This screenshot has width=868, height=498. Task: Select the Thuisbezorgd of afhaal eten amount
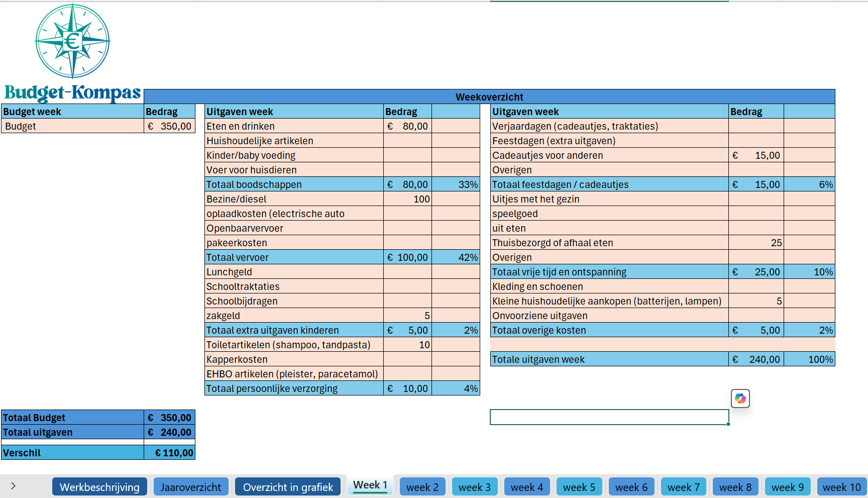pyautogui.click(x=756, y=243)
